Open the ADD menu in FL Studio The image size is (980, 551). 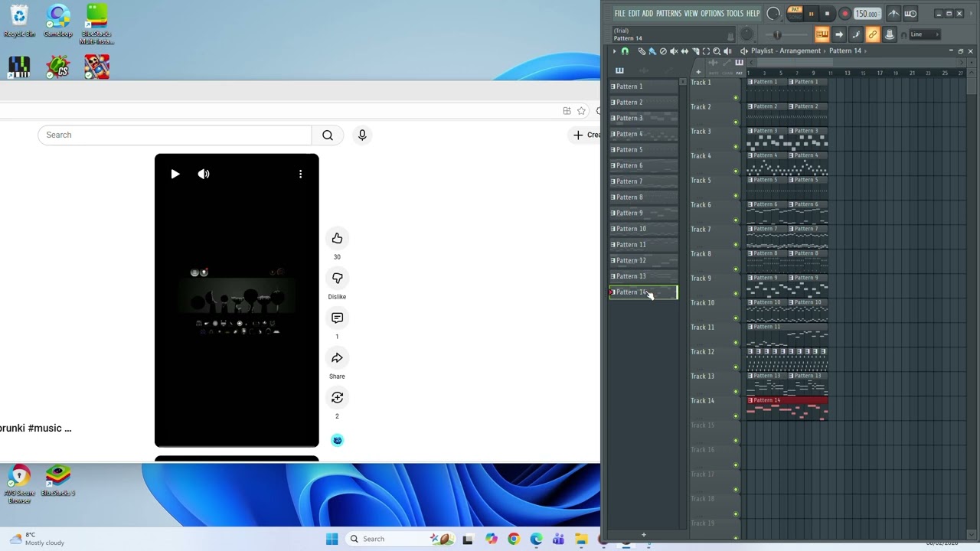[x=648, y=14]
